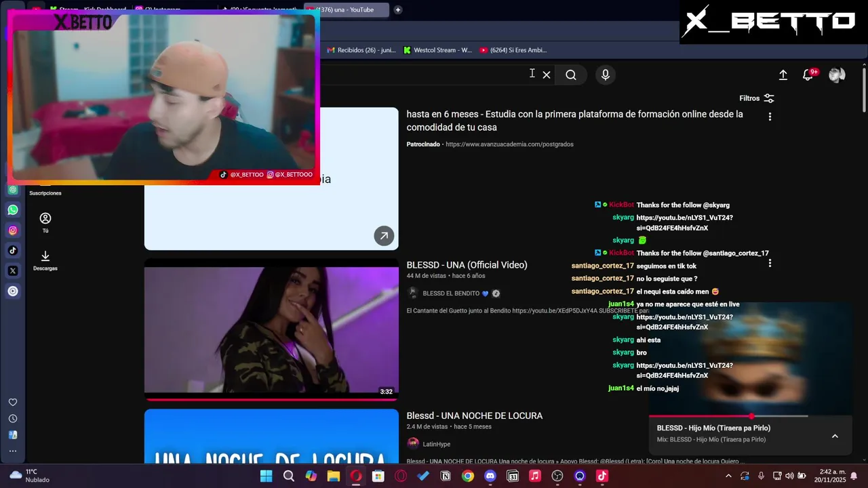The height and width of the screenshot is (488, 868).
Task: Open 'Recibidos (26)' Gmail bookmark
Action: 361,50
